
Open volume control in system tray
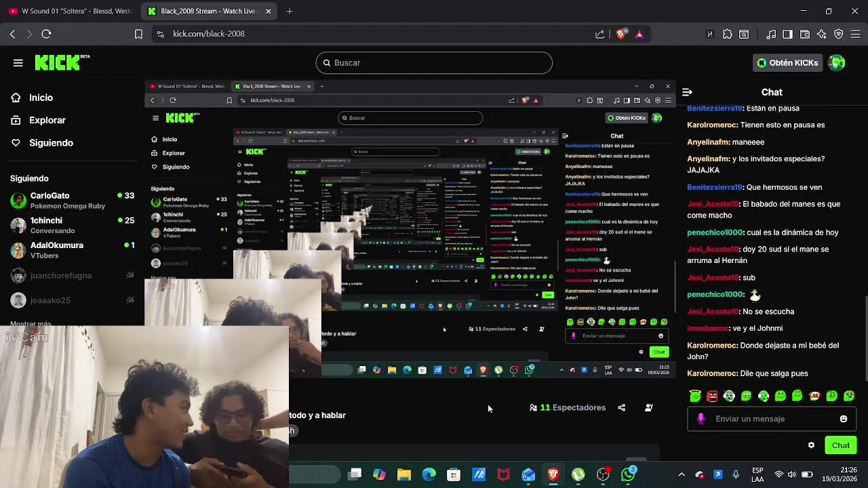pos(792,475)
